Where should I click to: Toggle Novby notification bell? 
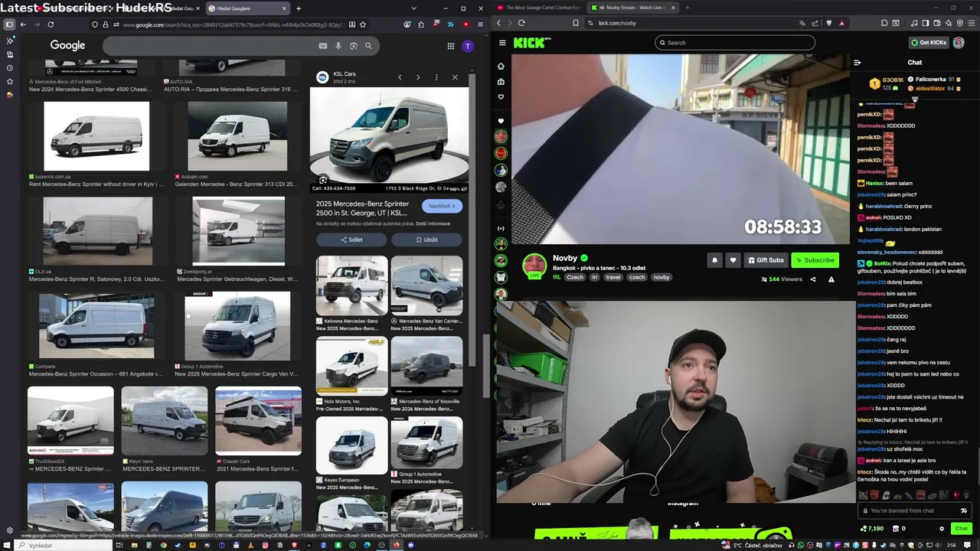pos(714,260)
